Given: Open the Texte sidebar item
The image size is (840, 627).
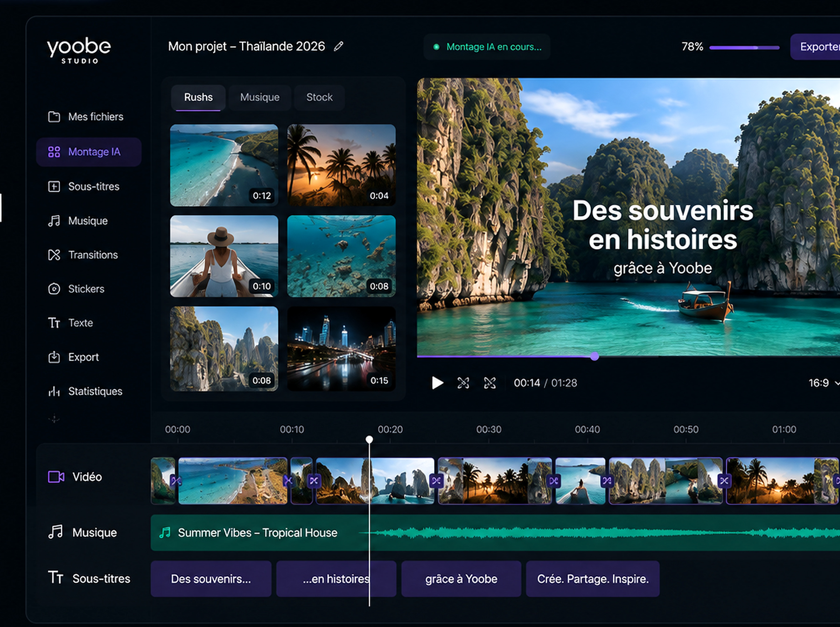Looking at the screenshot, I should click(x=70, y=323).
